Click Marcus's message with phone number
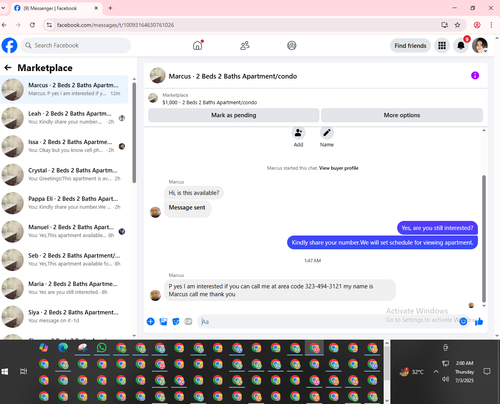This screenshot has width=500, height=404. pos(280,290)
